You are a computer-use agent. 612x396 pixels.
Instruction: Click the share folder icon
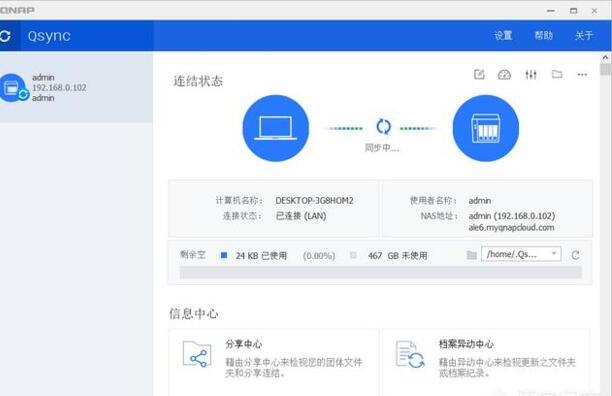[197, 354]
